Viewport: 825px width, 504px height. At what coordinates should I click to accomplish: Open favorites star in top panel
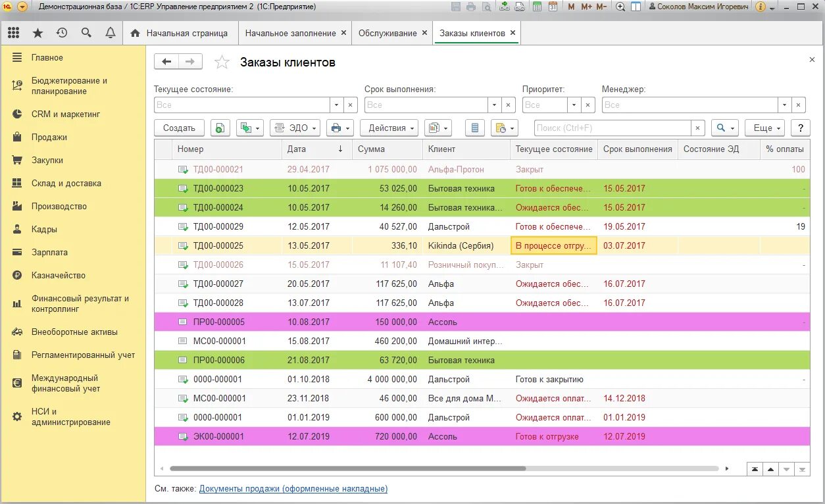tap(37, 33)
